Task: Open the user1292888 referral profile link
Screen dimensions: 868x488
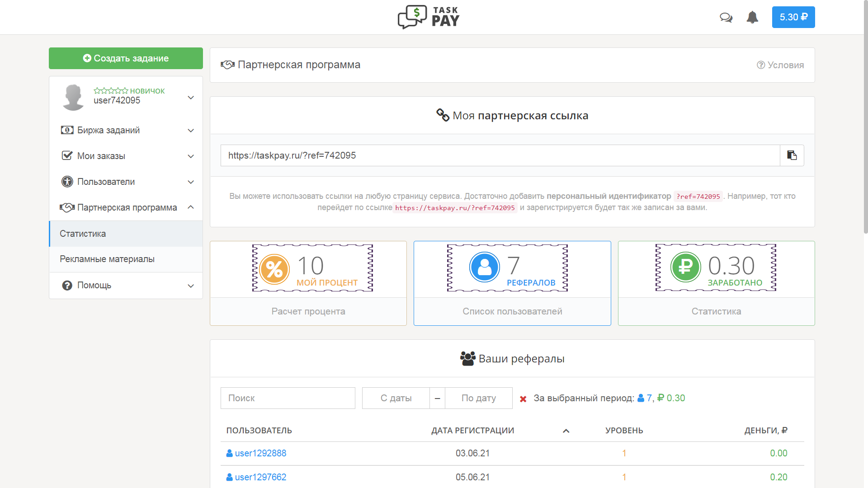Action: [260, 453]
